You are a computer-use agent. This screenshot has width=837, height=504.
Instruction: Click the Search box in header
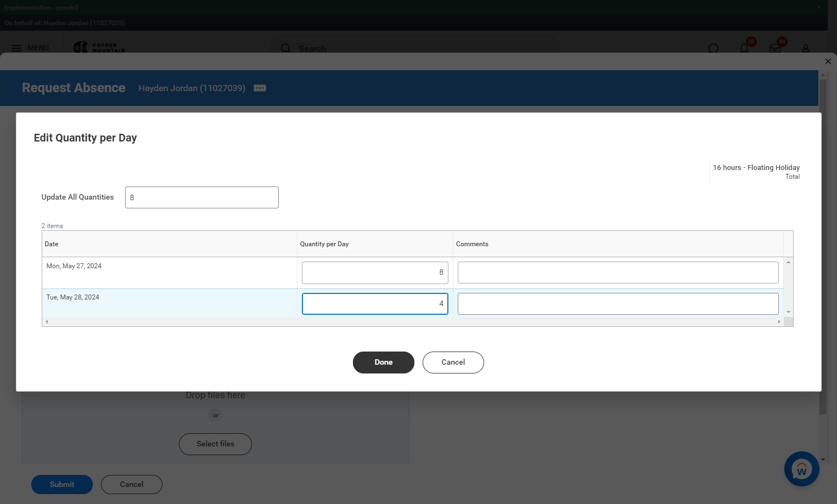click(414, 48)
